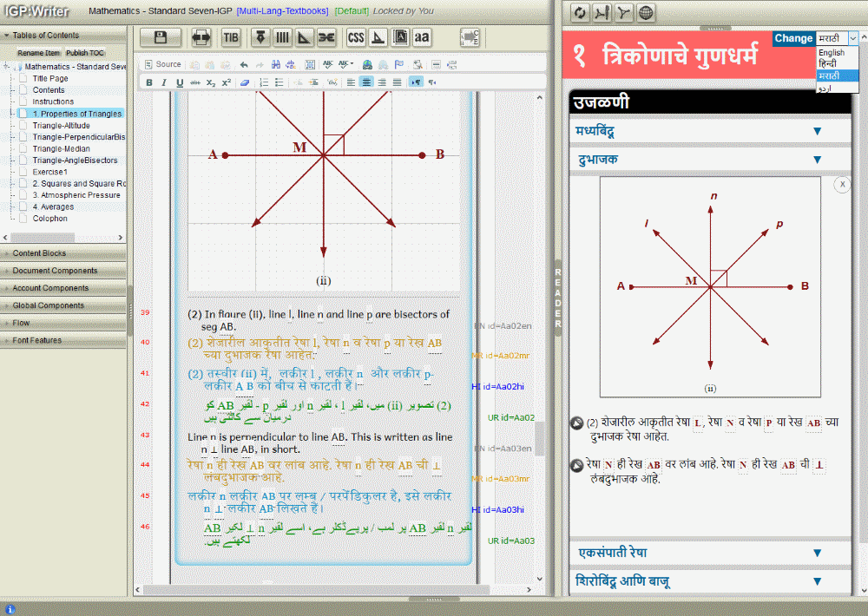Expand the Font Features panel
This screenshot has height=616, width=868.
point(63,340)
